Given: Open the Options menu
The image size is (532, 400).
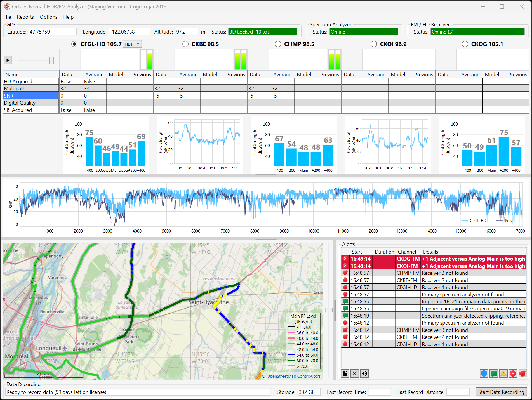Looking at the screenshot, I should (48, 17).
